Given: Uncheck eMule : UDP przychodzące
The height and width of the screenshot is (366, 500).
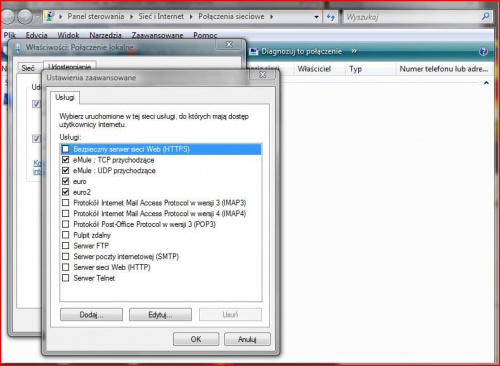Looking at the screenshot, I should (x=66, y=170).
